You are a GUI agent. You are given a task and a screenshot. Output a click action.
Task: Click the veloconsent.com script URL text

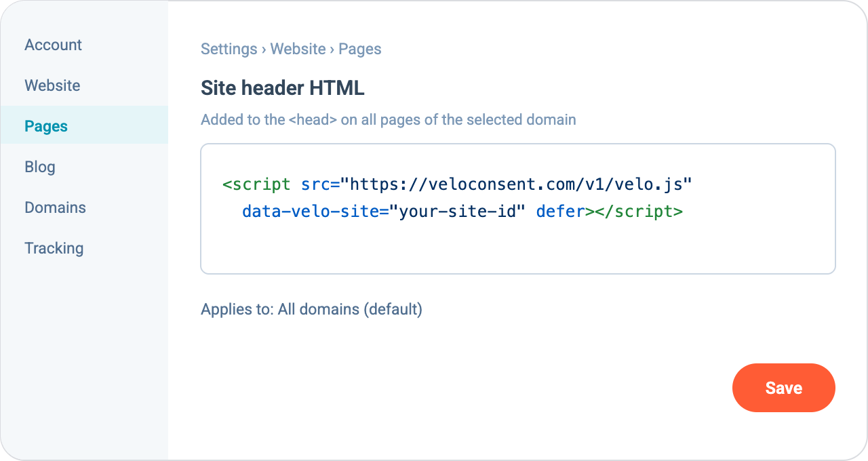pos(516,184)
